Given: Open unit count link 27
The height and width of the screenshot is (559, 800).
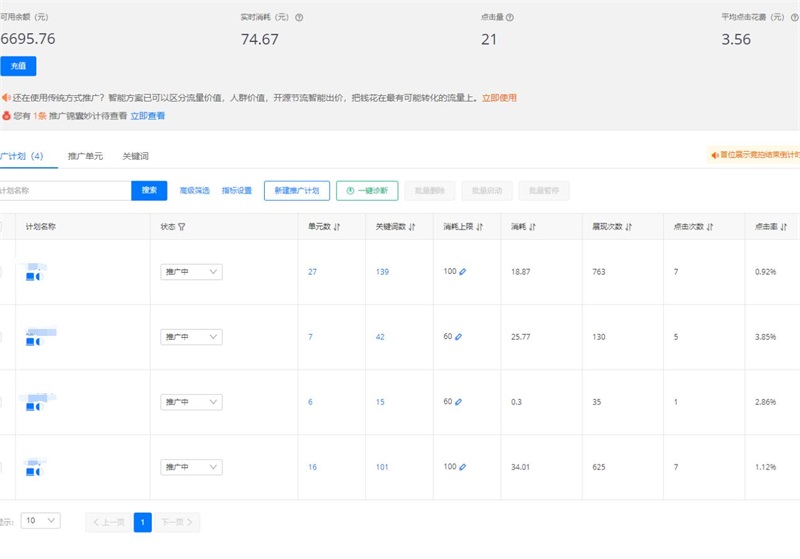Looking at the screenshot, I should [312, 272].
